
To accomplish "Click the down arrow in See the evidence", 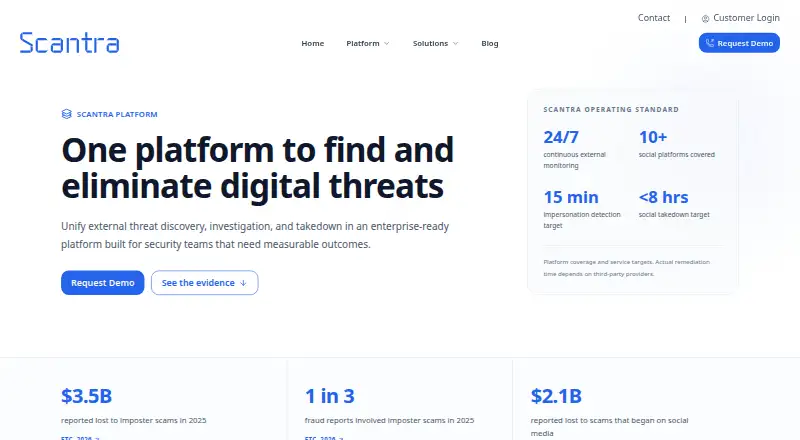I will coord(243,283).
